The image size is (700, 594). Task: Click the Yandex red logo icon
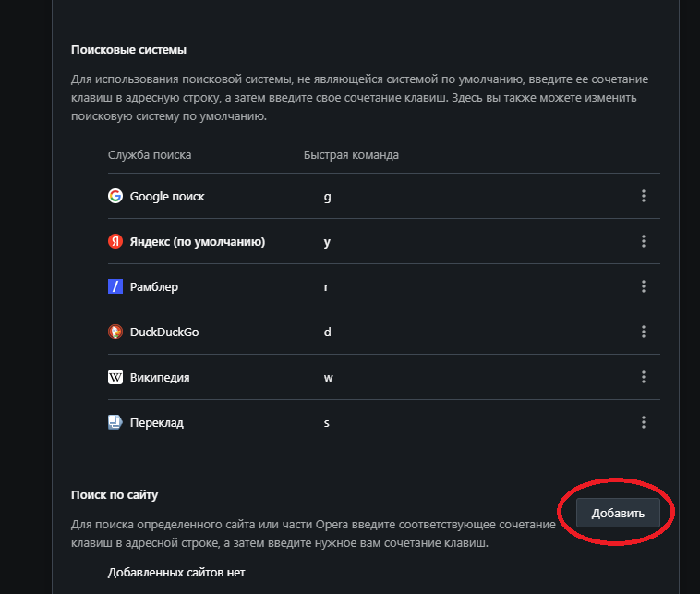tap(115, 241)
